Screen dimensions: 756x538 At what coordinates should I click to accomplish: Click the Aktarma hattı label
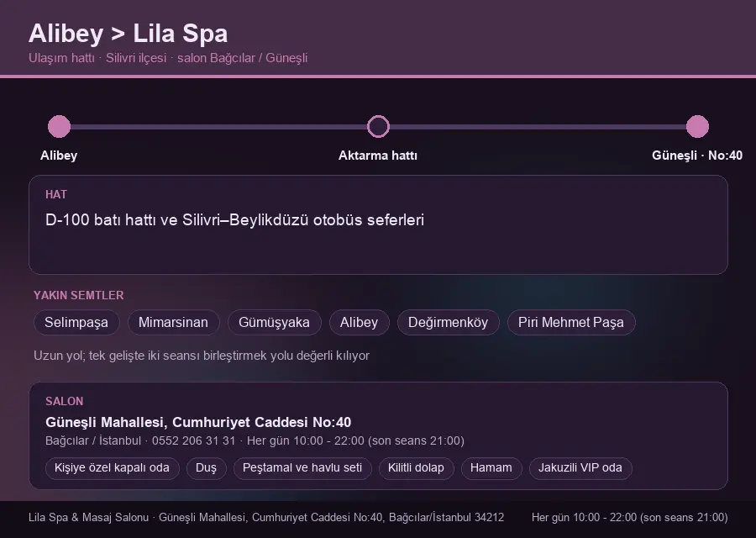coord(378,156)
